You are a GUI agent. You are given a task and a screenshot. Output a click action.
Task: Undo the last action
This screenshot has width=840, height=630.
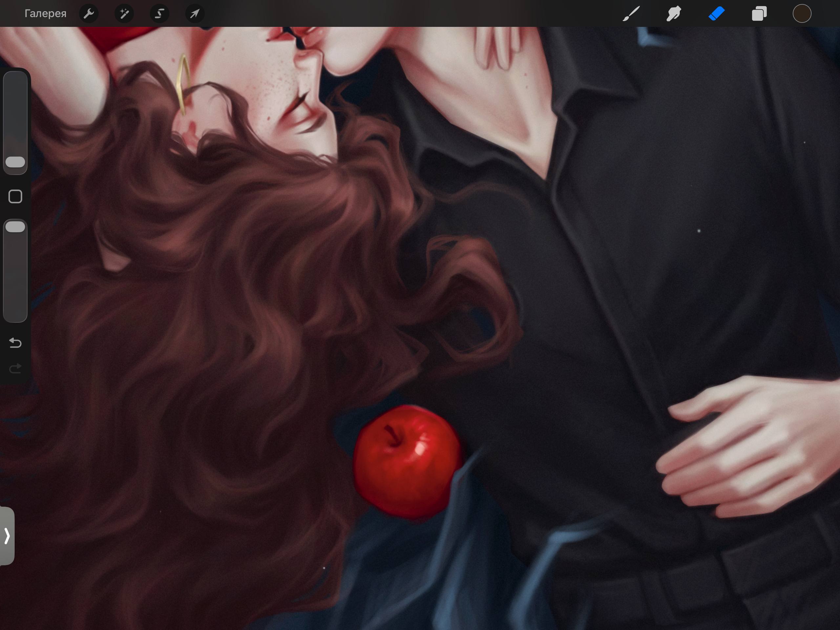[15, 343]
